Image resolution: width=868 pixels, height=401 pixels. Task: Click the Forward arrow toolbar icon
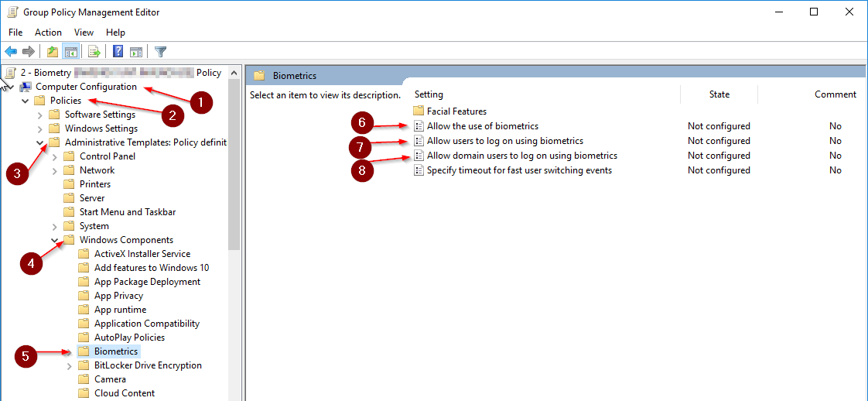[x=29, y=52]
